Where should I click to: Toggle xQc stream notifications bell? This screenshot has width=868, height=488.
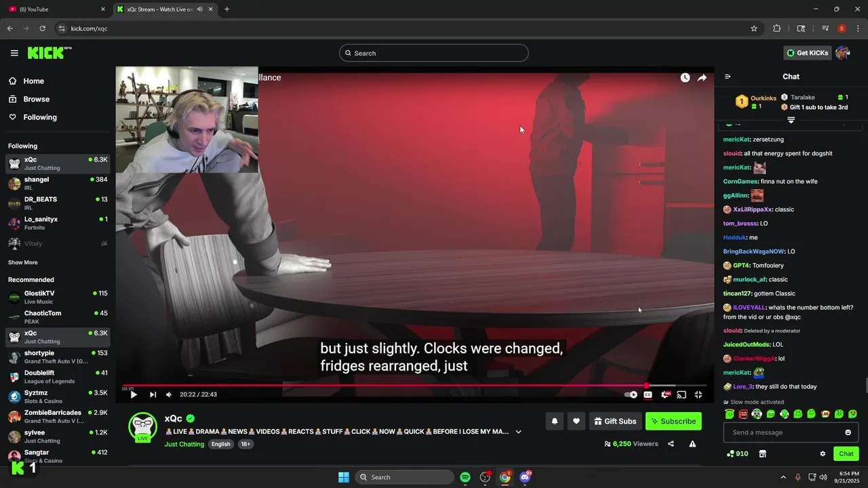554,421
